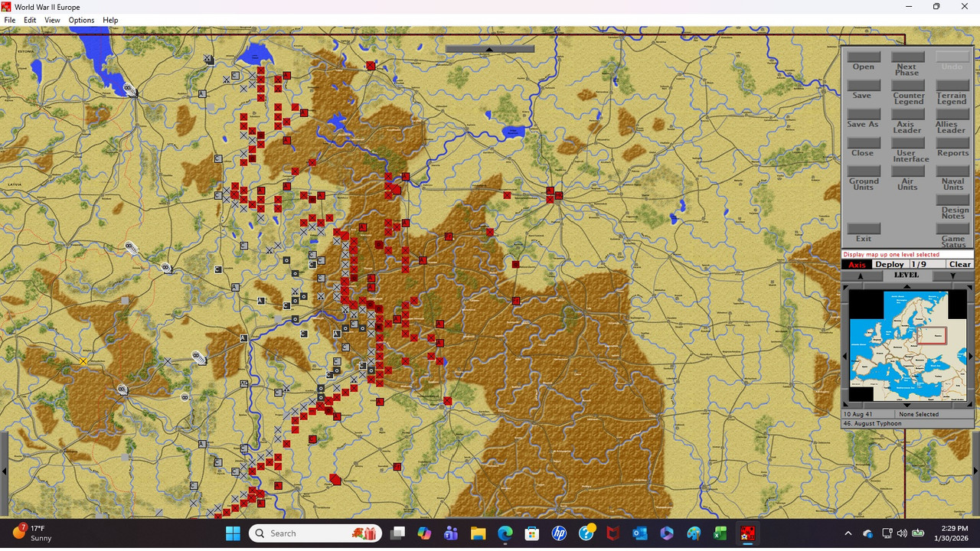Show hidden system tray icons
This screenshot has height=551, width=980.
click(x=848, y=533)
